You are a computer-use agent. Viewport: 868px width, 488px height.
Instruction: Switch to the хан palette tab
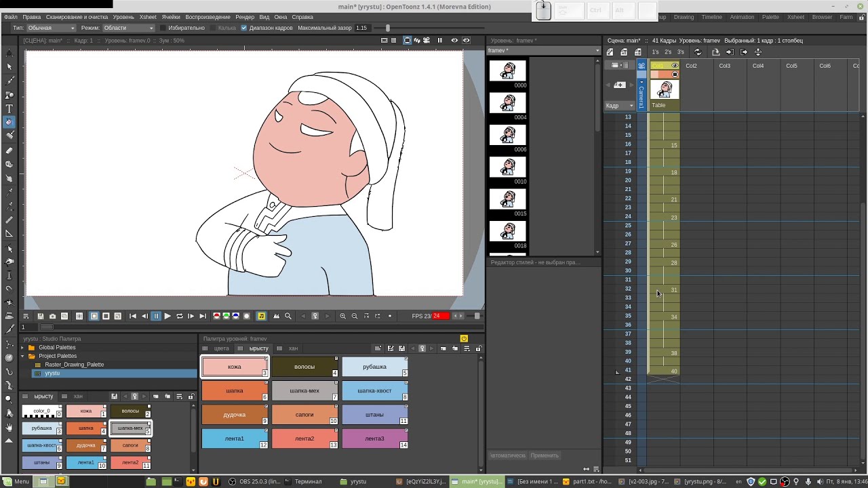tap(293, 348)
